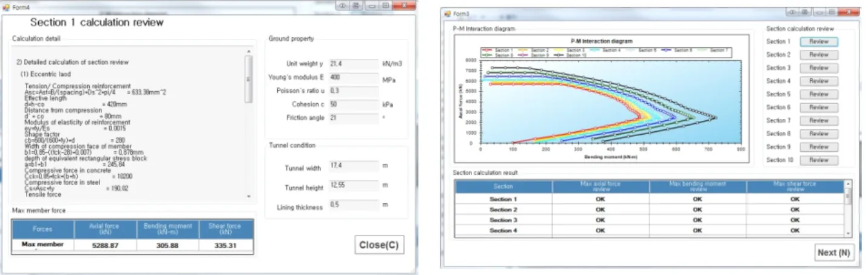
Task: Open the Review for Section 7
Action: [818, 121]
